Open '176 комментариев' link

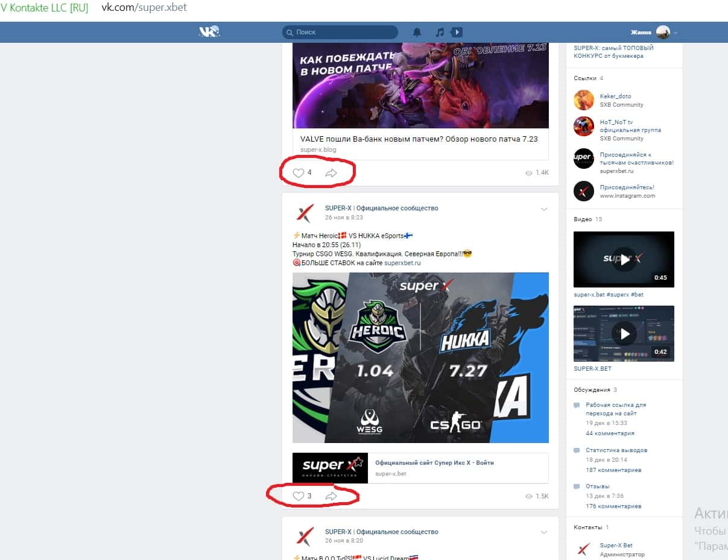click(x=613, y=506)
